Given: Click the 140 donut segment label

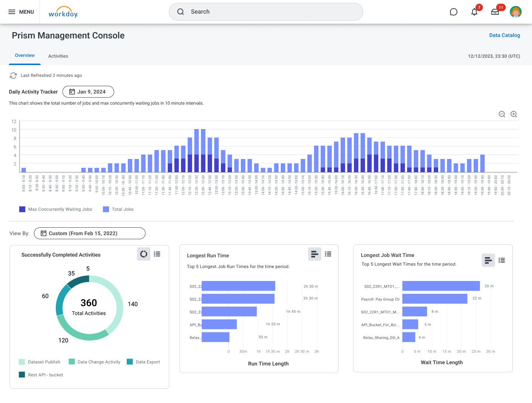Looking at the screenshot, I should 133,304.
